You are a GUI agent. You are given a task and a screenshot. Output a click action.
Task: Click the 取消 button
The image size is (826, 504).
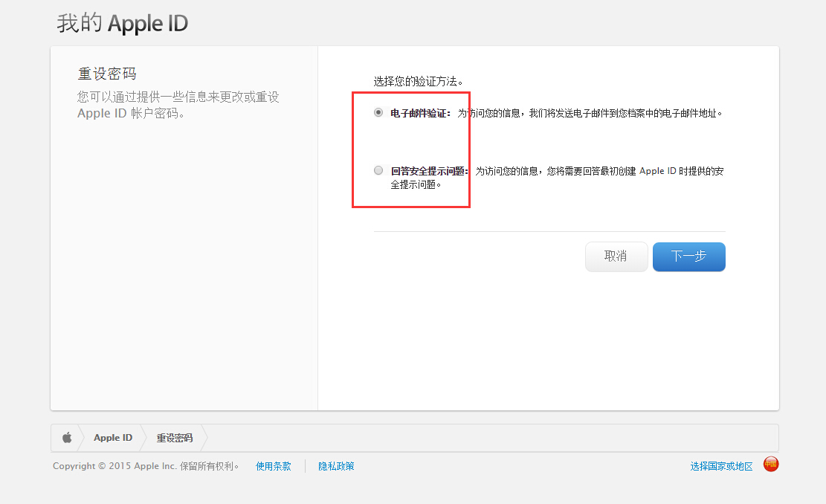616,256
